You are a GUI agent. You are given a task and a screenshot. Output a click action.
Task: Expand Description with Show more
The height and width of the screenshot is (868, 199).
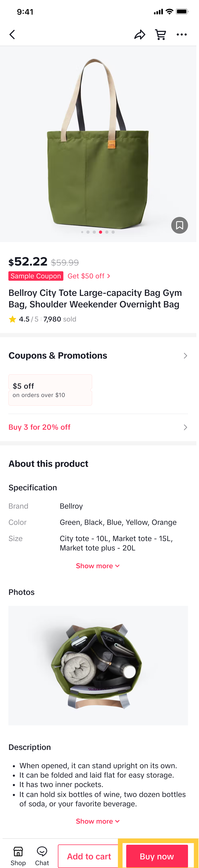[x=97, y=821]
